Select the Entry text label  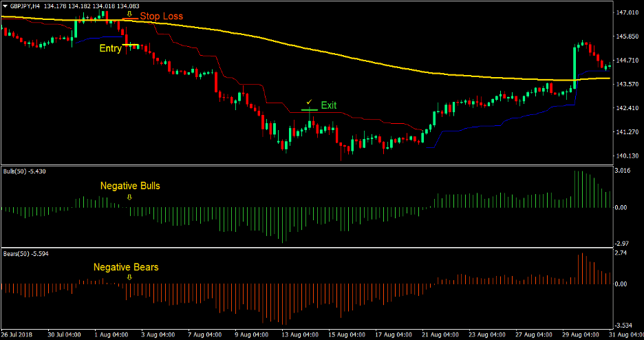click(x=111, y=49)
